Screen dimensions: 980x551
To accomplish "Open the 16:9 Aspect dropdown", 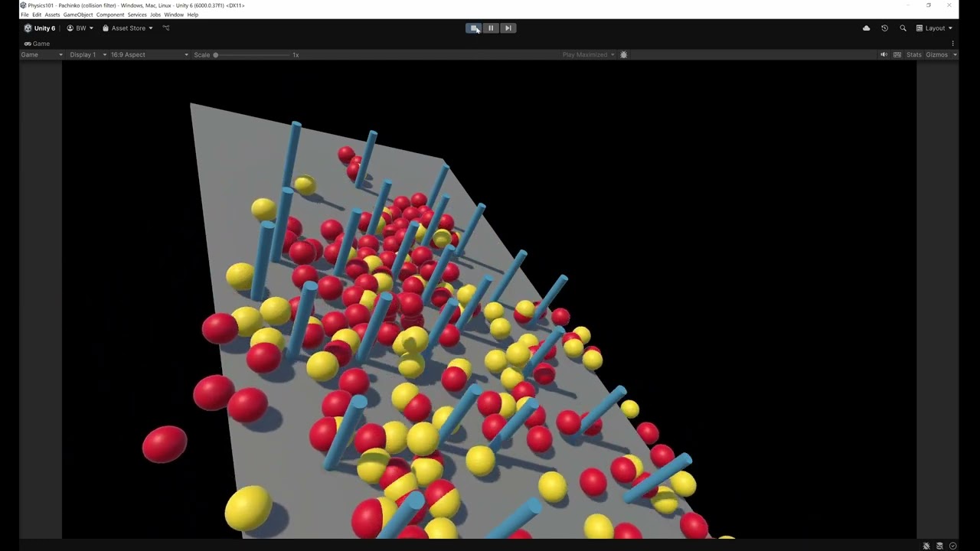I will (x=149, y=54).
